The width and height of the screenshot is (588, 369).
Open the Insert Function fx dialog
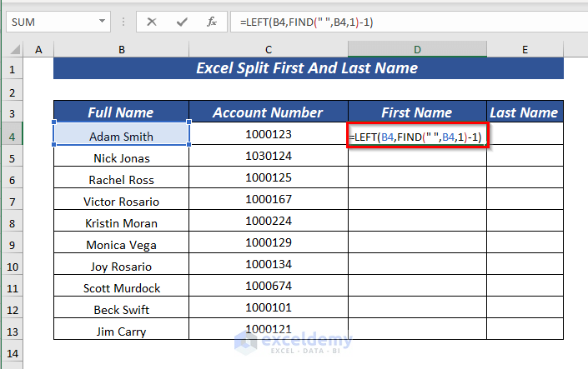click(212, 22)
